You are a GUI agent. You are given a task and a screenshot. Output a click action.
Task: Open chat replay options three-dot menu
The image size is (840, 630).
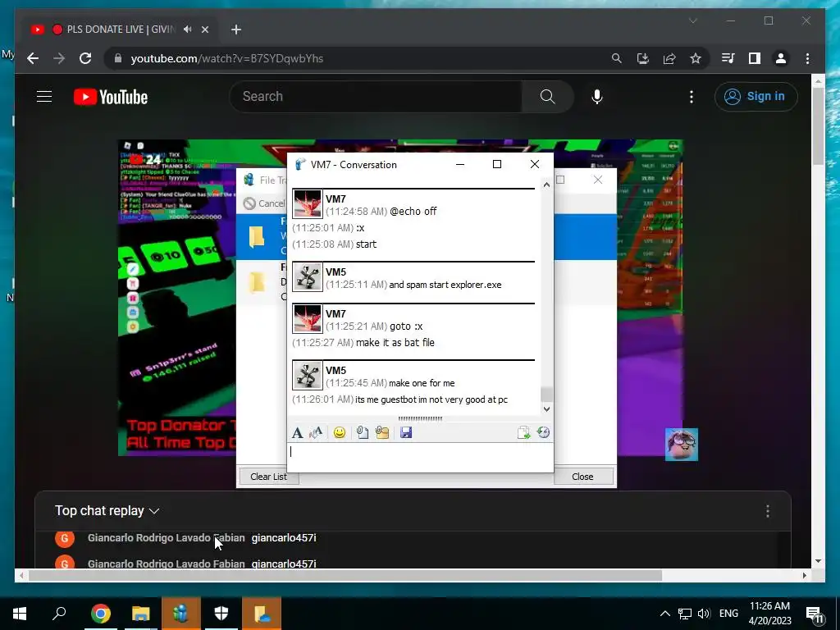[x=768, y=511]
